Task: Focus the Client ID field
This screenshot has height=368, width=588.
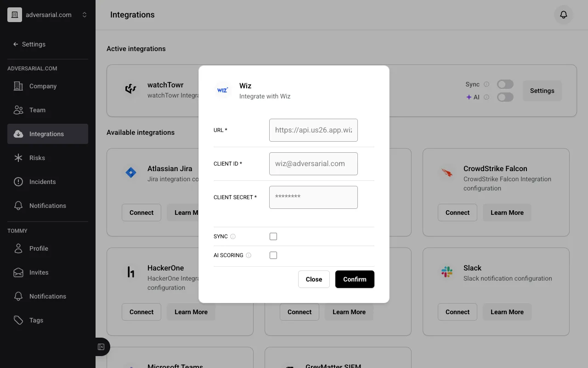Action: pyautogui.click(x=313, y=164)
